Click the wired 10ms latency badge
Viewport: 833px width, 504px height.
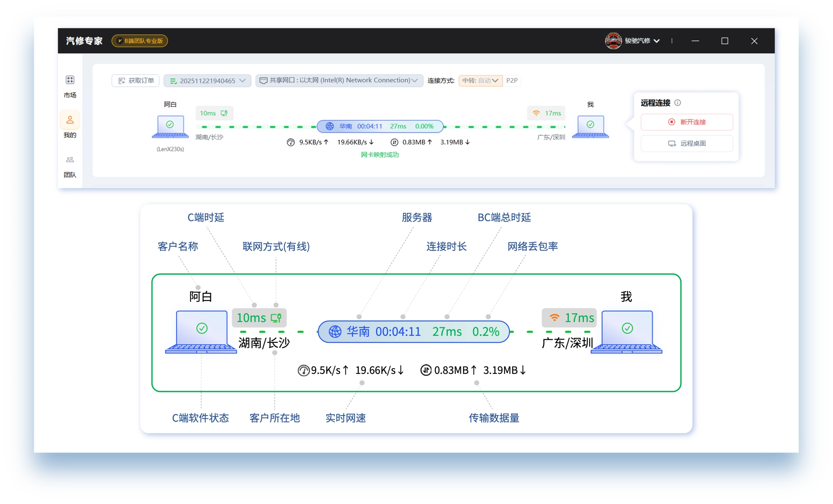(214, 113)
